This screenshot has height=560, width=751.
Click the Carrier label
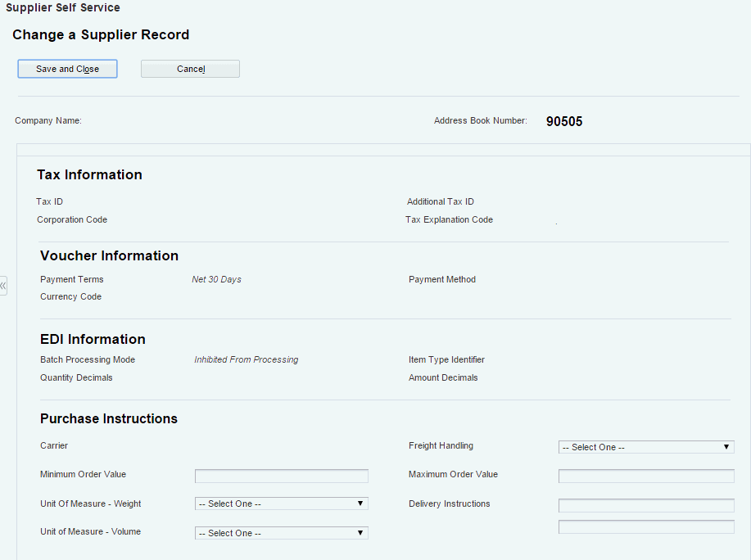click(x=54, y=445)
